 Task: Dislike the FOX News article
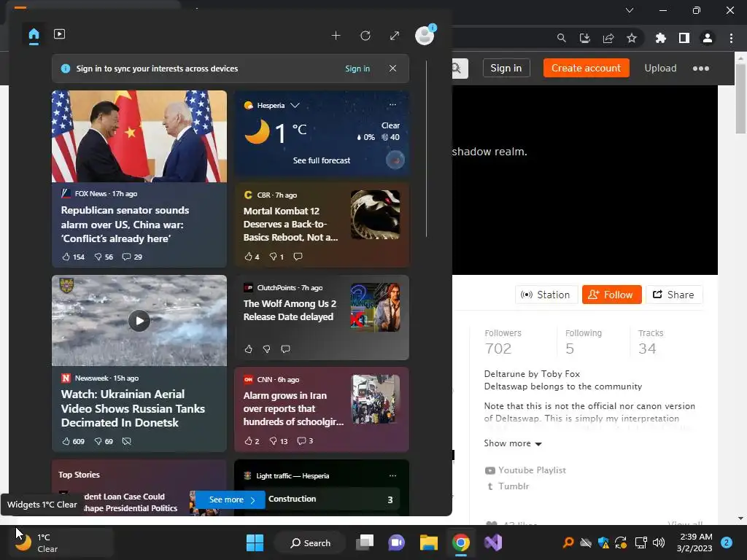pos(104,257)
